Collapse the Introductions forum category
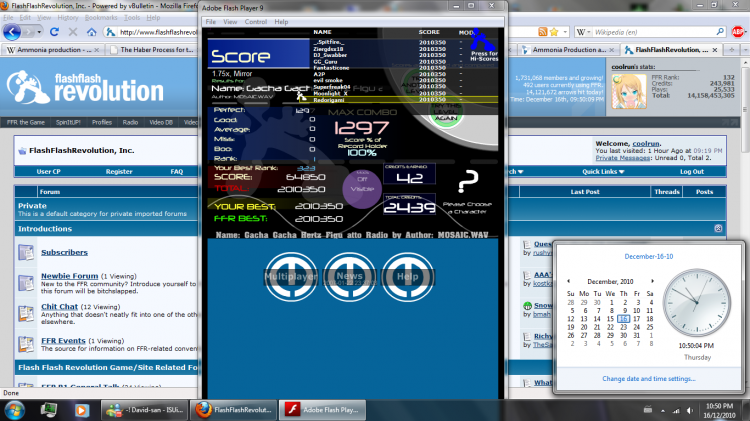Image resolution: width=750 pixels, height=421 pixels. [718, 229]
